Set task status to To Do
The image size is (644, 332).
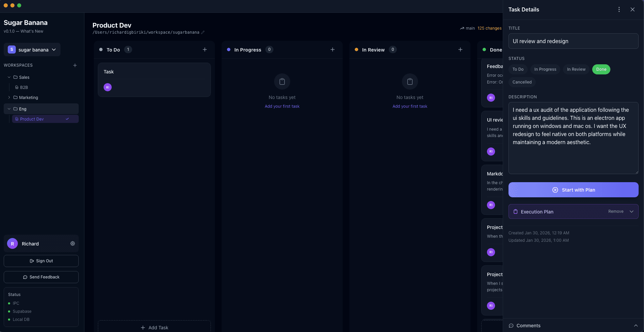[x=518, y=69]
